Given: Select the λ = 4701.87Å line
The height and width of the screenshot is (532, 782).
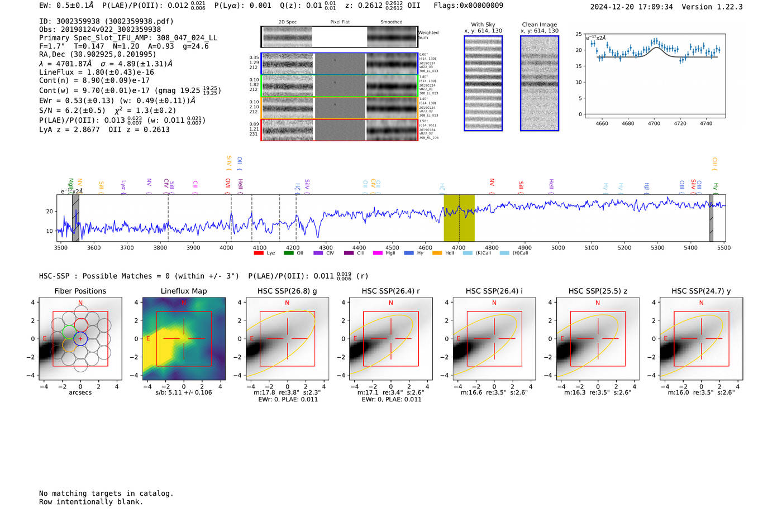Looking at the screenshot, I should [x=106, y=64].
